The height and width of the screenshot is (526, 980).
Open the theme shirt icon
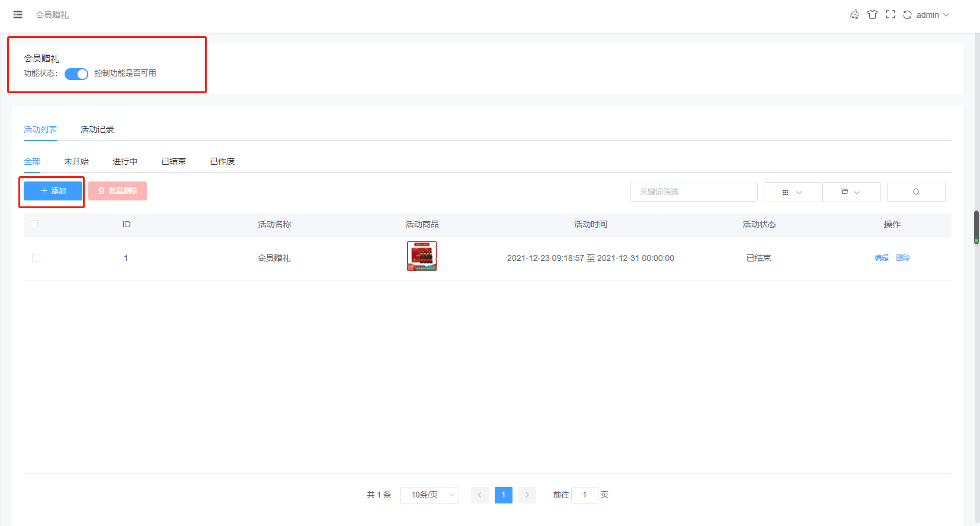point(872,15)
